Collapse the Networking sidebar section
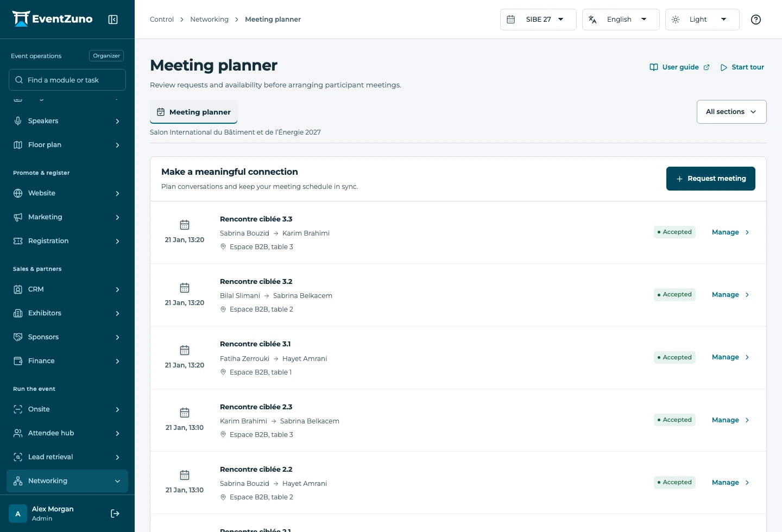This screenshot has height=532, width=782. point(67,481)
